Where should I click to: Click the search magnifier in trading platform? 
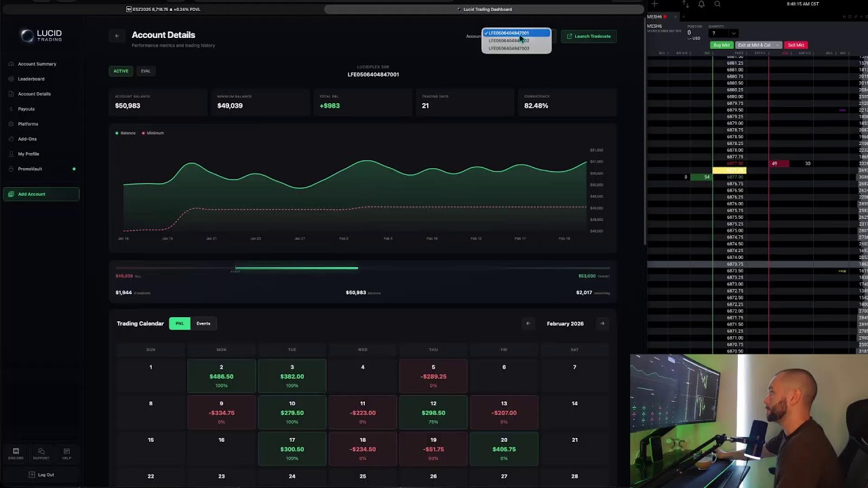[x=717, y=4]
